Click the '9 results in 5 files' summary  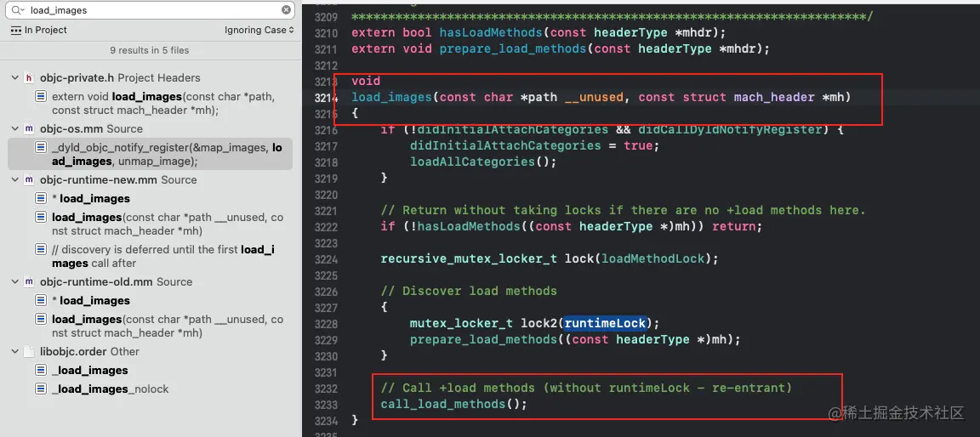point(150,50)
